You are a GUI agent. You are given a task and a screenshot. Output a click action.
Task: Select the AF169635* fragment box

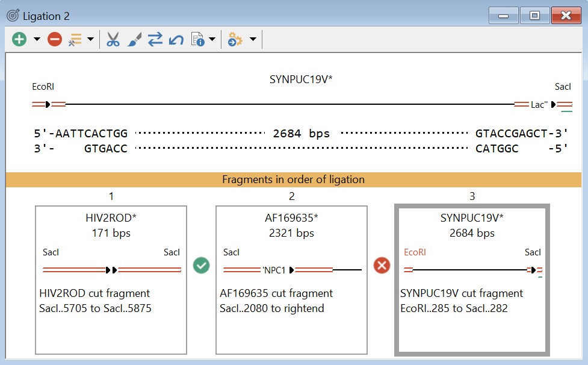click(x=291, y=279)
